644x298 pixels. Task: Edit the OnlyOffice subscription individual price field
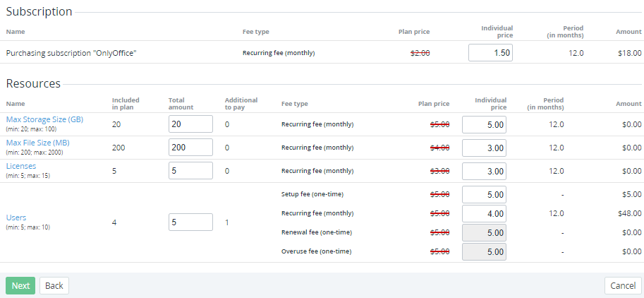[490, 53]
